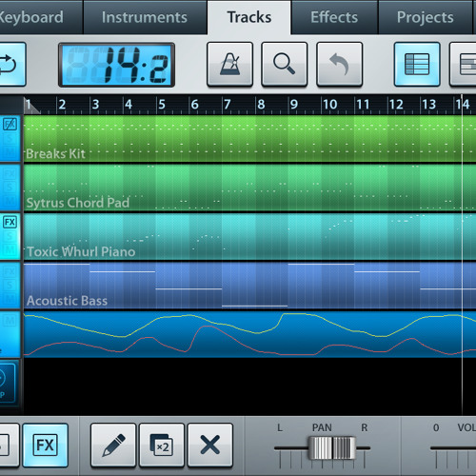Toggle FX on Breaks Kit track
The image size is (476, 476).
click(10, 124)
